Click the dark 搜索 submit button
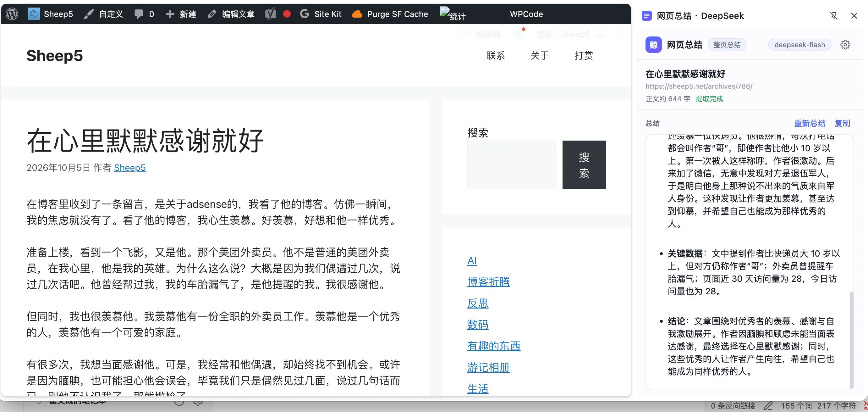This screenshot has height=412, width=868. click(584, 165)
